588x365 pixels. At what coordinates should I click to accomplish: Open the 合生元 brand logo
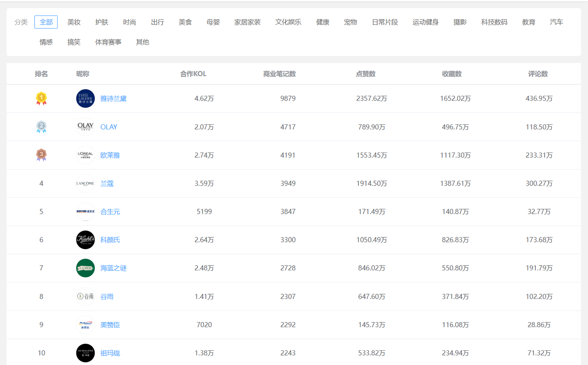click(85, 212)
